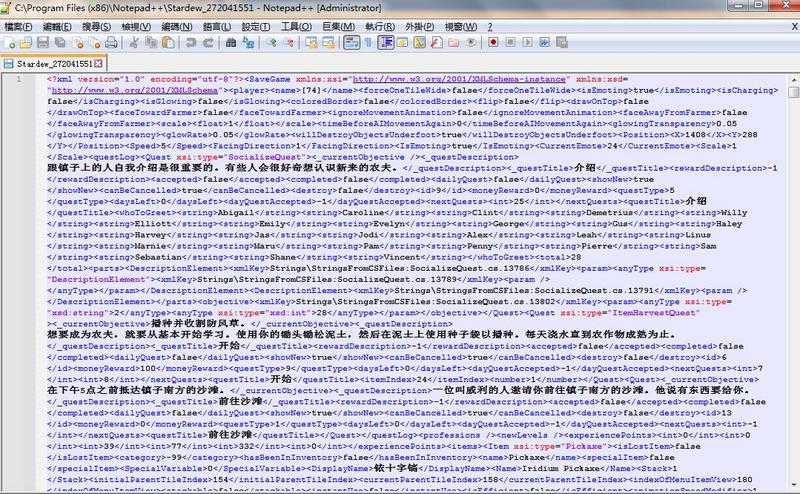Click the text "ItemHarvestQuest" attribute value
This screenshot has height=494, width=800.
[655, 313]
